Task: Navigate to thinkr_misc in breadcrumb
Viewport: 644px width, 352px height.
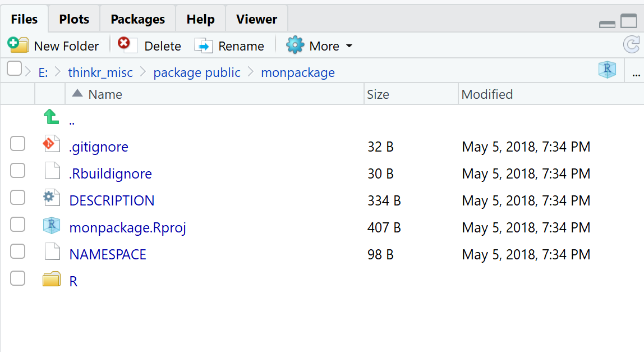Action: [x=100, y=72]
